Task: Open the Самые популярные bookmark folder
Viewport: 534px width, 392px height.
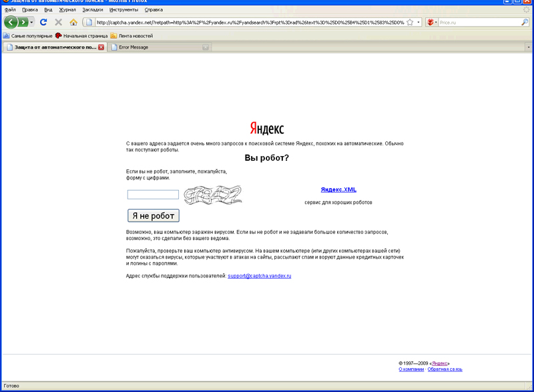Action: pyautogui.click(x=28, y=36)
